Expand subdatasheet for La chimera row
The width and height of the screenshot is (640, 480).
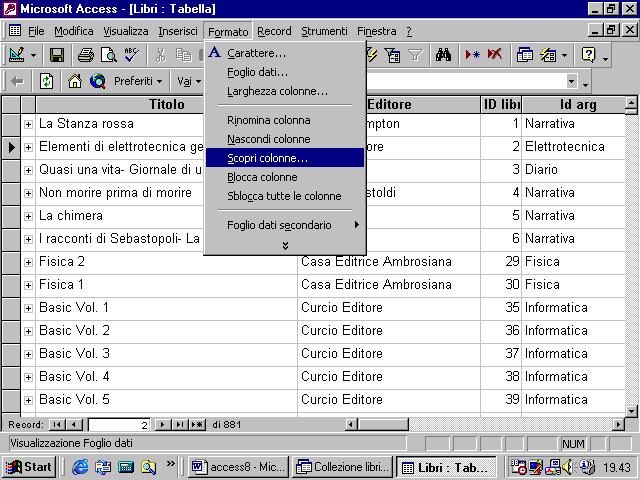28,216
